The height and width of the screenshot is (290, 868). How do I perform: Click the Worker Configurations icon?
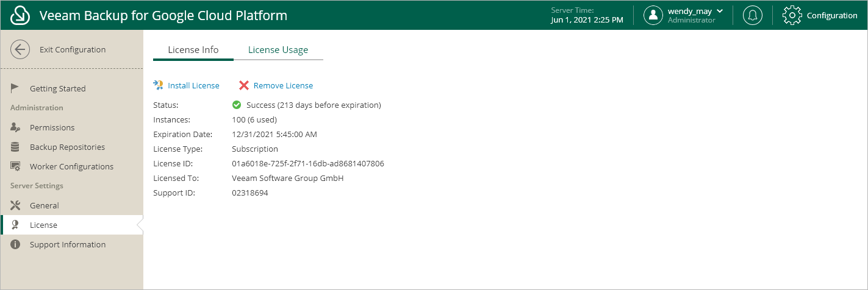point(15,166)
